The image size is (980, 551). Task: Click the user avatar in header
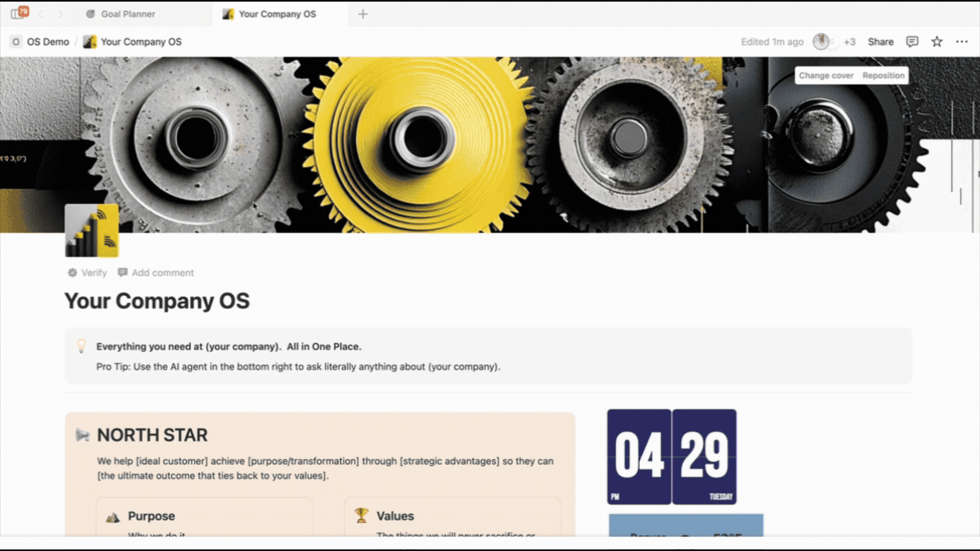821,42
